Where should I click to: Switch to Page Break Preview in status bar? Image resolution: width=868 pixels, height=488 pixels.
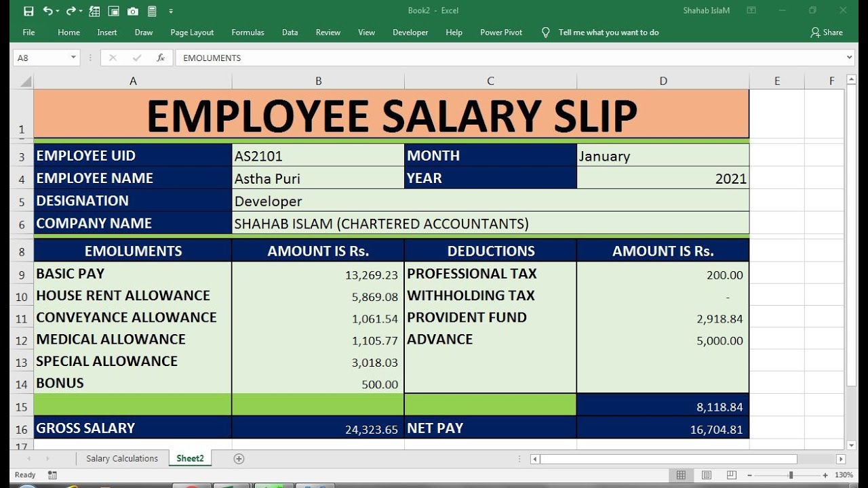click(x=730, y=475)
